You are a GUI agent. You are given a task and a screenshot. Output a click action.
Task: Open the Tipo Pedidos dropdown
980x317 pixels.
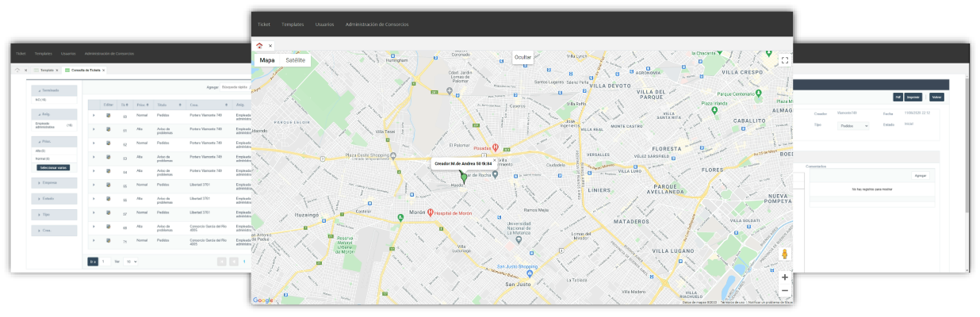coord(852,125)
